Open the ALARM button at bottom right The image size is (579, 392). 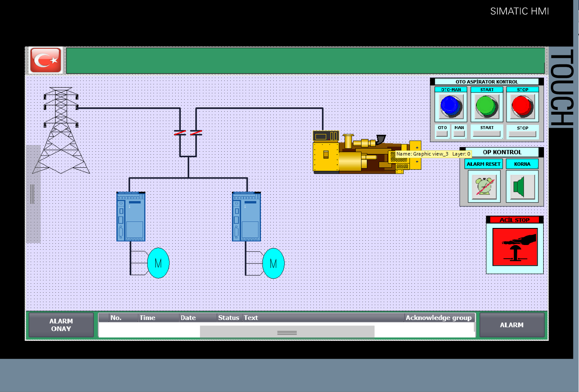click(x=512, y=325)
